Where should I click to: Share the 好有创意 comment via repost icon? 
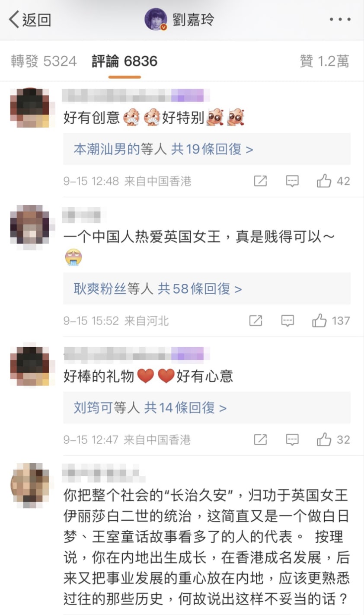tap(260, 181)
